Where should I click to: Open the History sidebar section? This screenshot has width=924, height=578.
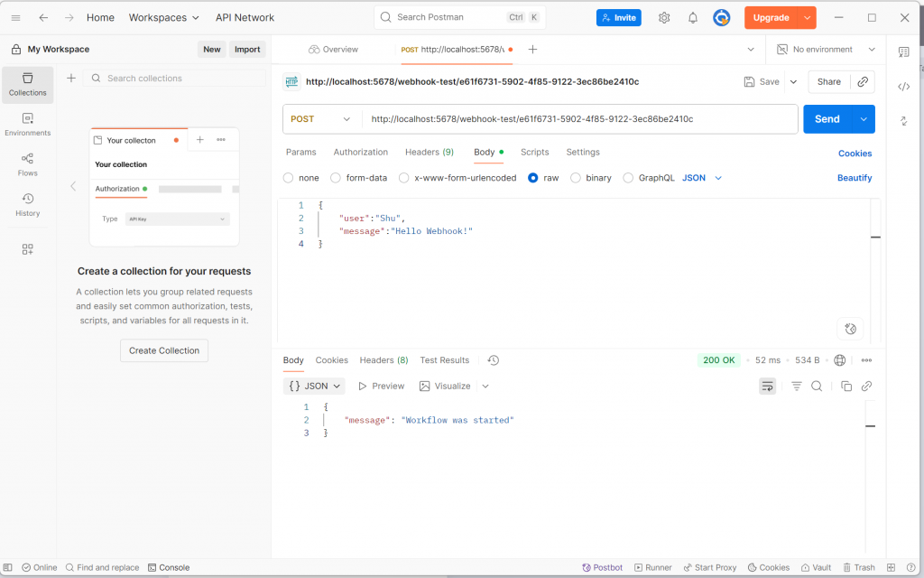(x=28, y=205)
